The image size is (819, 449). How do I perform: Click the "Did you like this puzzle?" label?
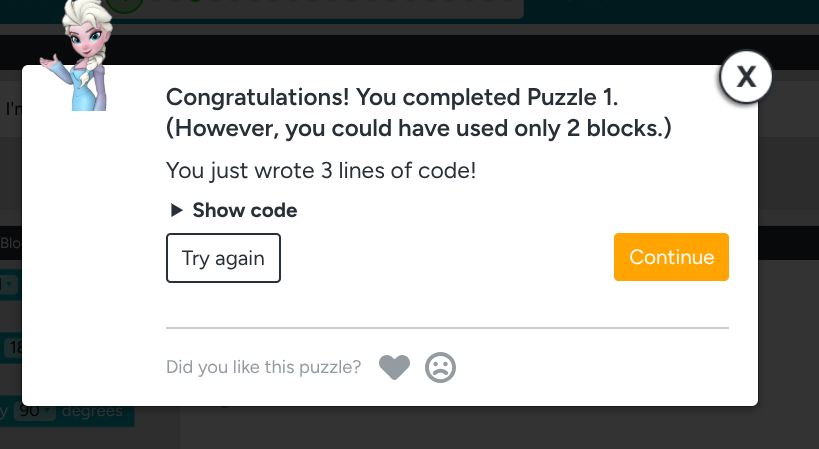264,368
